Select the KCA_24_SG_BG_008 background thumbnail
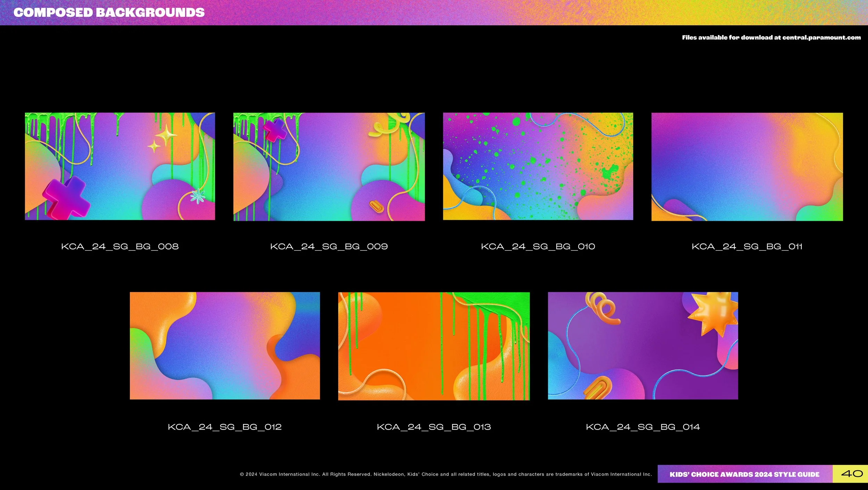 point(120,166)
